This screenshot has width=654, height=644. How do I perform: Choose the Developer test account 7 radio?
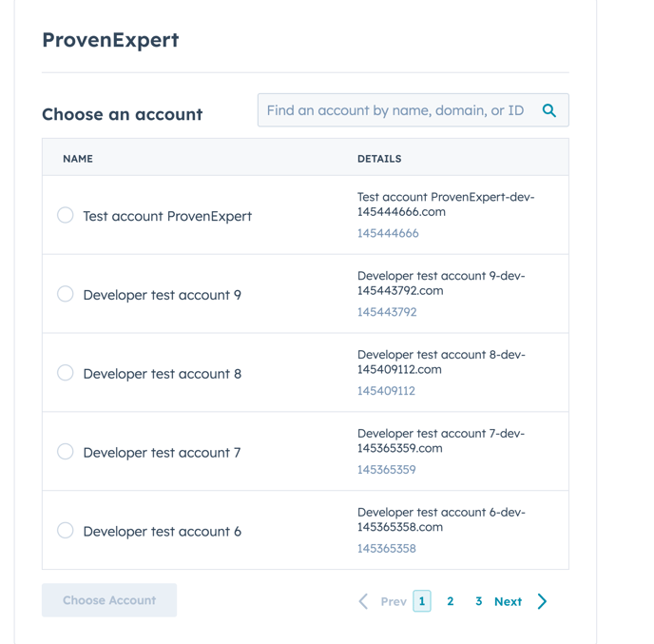pos(66,452)
